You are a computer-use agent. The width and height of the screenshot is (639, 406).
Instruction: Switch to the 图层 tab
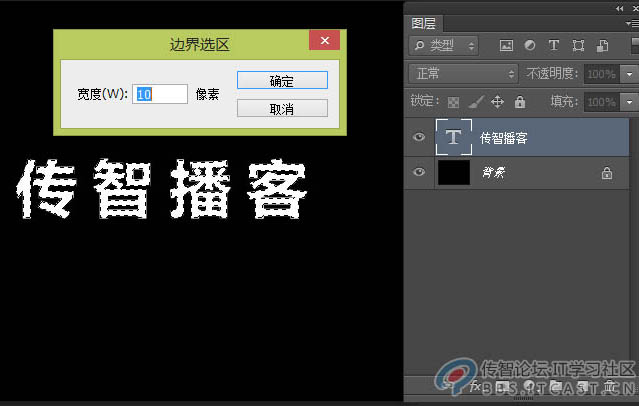423,24
